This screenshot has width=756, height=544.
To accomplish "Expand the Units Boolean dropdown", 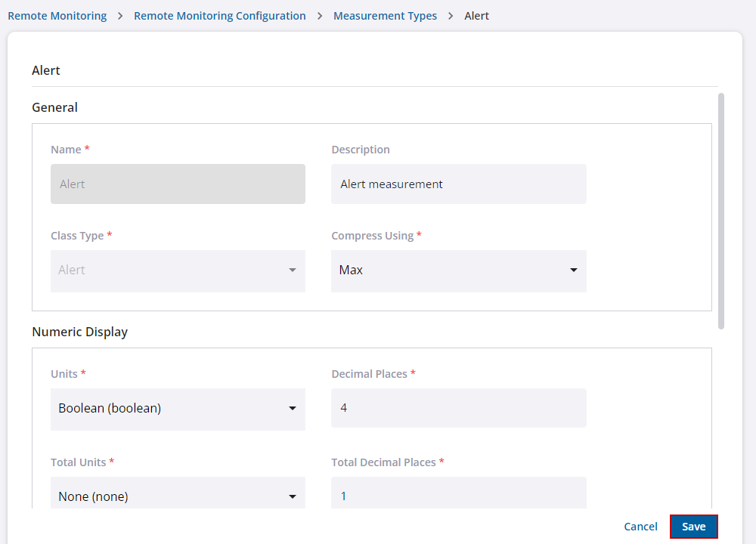I will tap(178, 409).
